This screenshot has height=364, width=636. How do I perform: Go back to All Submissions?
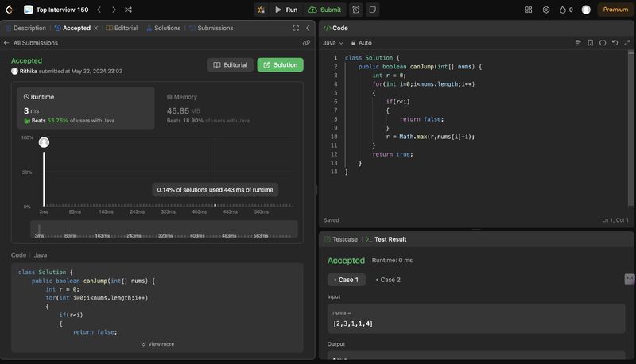pos(31,43)
